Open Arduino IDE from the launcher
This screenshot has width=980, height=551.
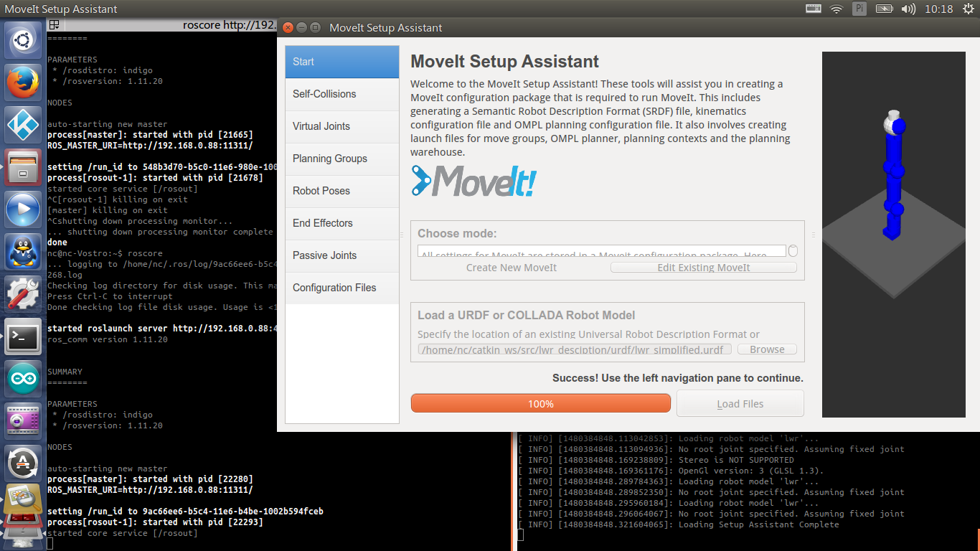[x=24, y=379]
